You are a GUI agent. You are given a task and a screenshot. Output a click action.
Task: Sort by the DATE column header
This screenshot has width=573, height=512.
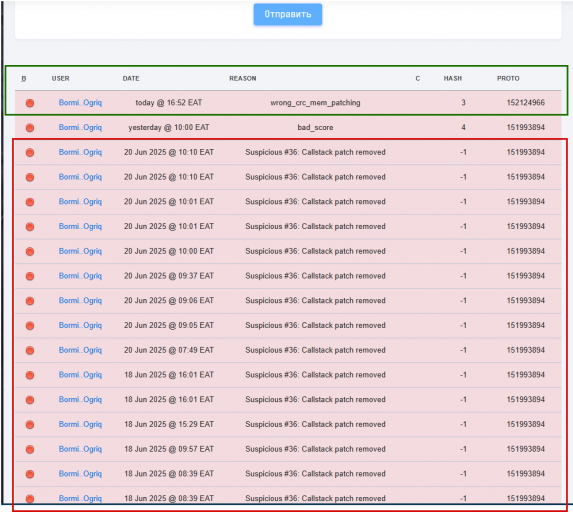point(131,79)
